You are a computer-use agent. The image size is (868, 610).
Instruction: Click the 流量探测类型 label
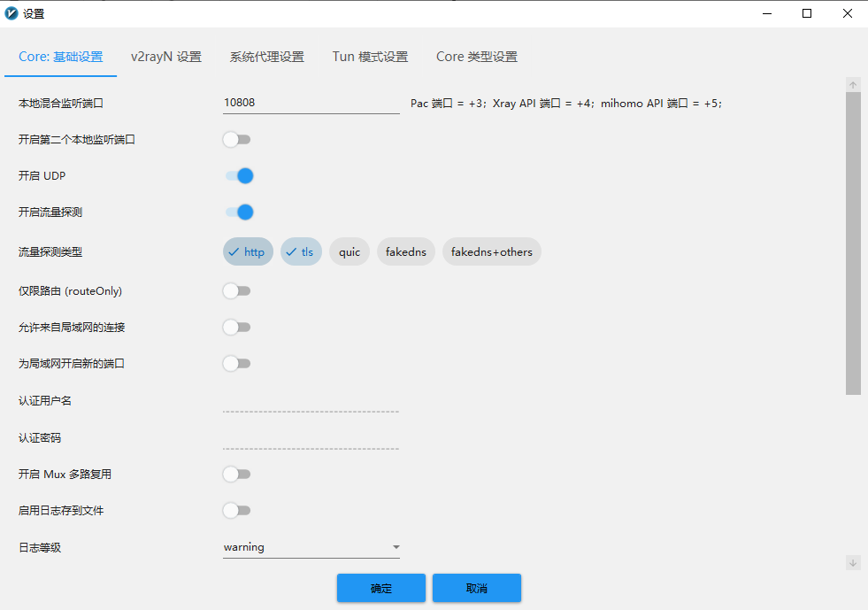pyautogui.click(x=50, y=252)
